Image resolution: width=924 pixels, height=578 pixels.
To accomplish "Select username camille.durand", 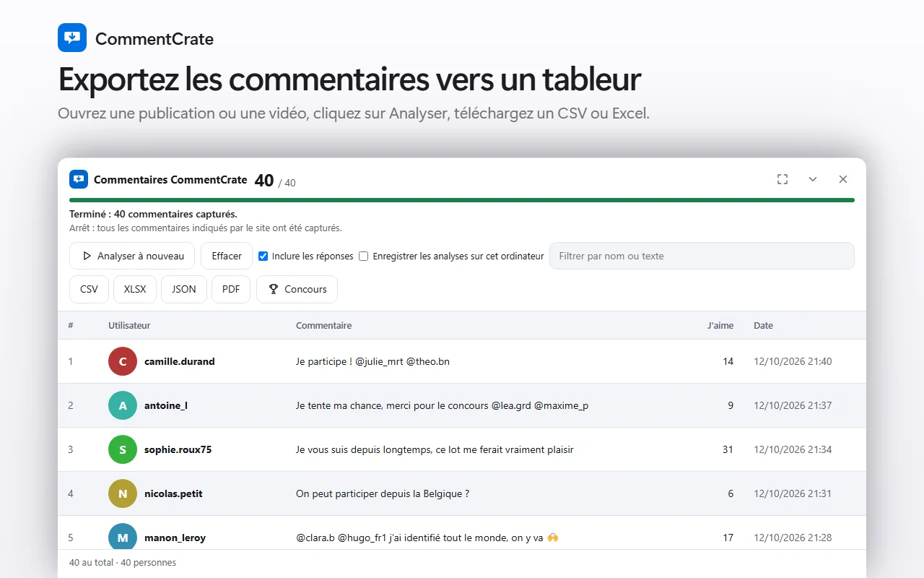I will [180, 361].
